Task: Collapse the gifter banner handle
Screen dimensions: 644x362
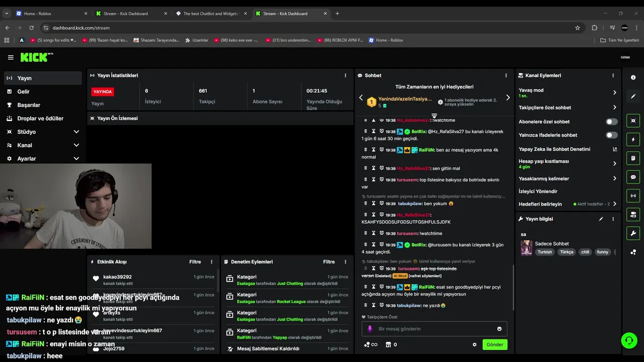Action: pos(434,116)
